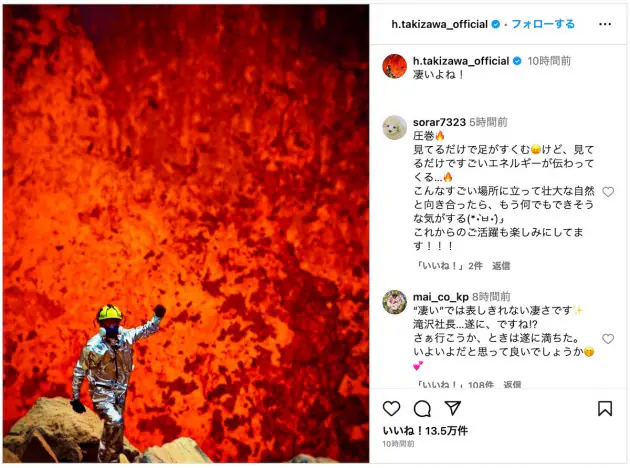Image resolution: width=630 pixels, height=468 pixels.
Task: Open comments with the speech bubble icon
Action: point(422,409)
